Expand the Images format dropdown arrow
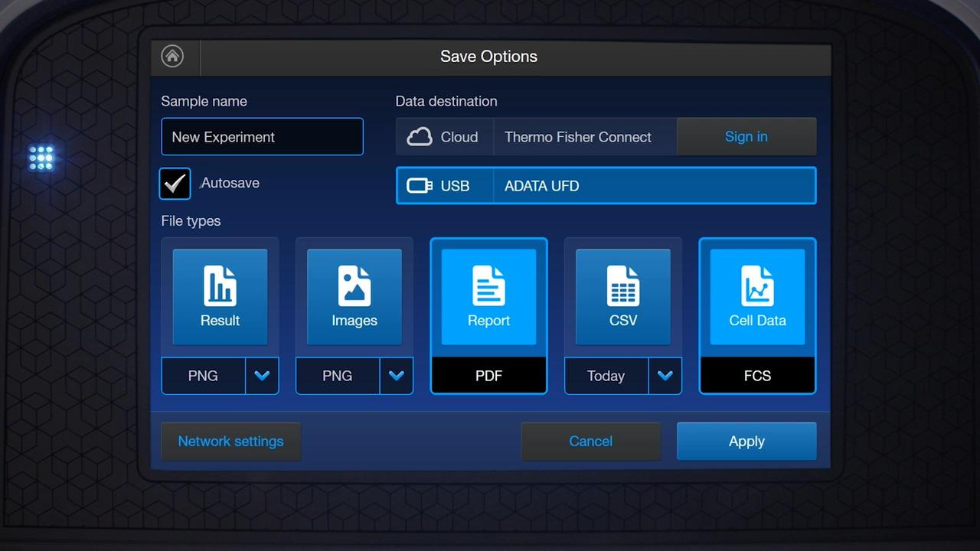This screenshot has height=551, width=980. coord(396,376)
